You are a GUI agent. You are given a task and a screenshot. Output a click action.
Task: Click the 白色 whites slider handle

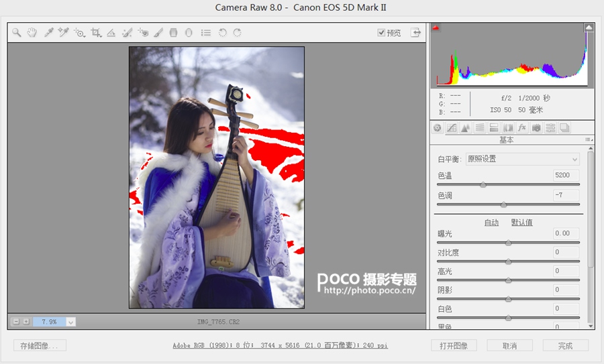pos(509,318)
